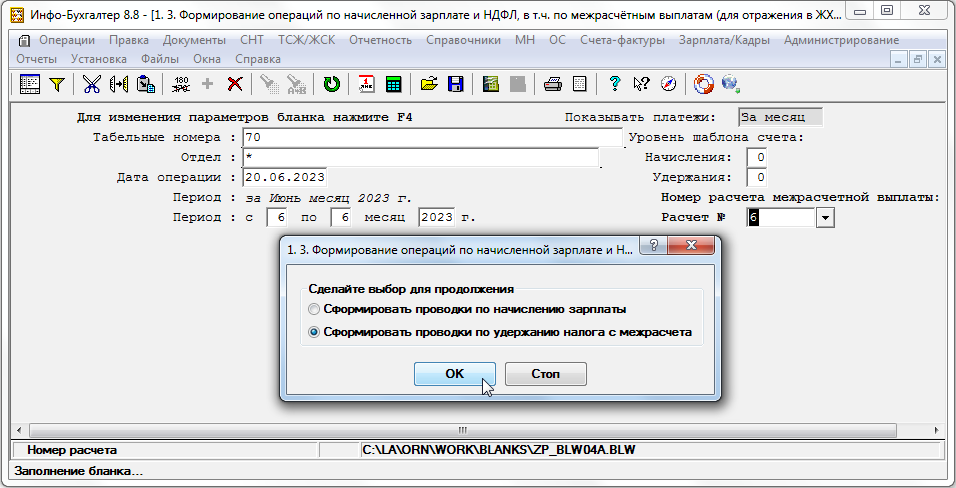Click the Начисления level field
This screenshot has height=488, width=956.
pyautogui.click(x=757, y=157)
